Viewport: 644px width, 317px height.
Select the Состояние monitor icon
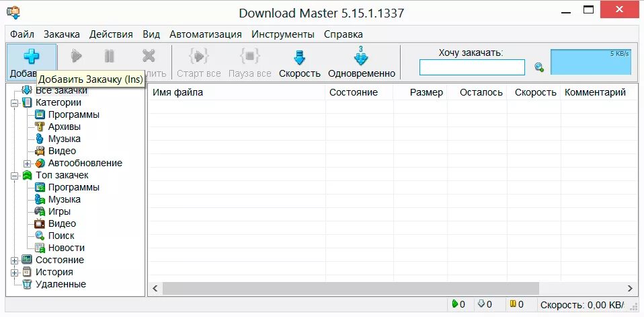[x=27, y=259]
